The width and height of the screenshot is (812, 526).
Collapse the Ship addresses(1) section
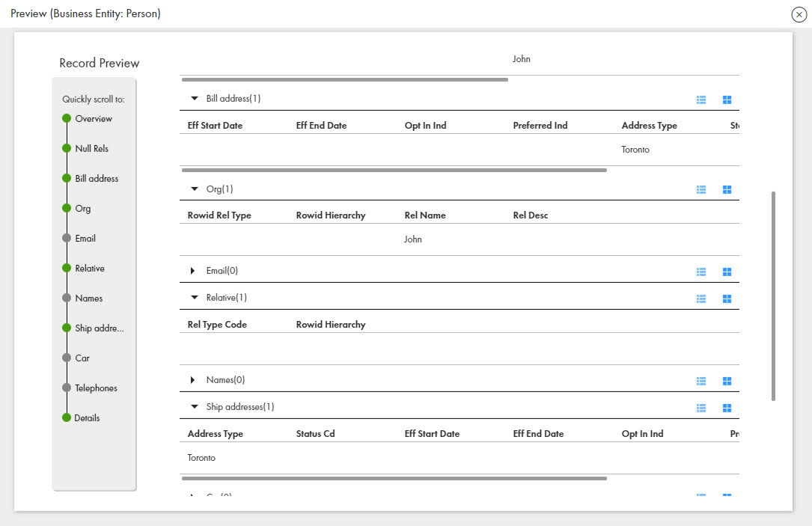coord(194,407)
